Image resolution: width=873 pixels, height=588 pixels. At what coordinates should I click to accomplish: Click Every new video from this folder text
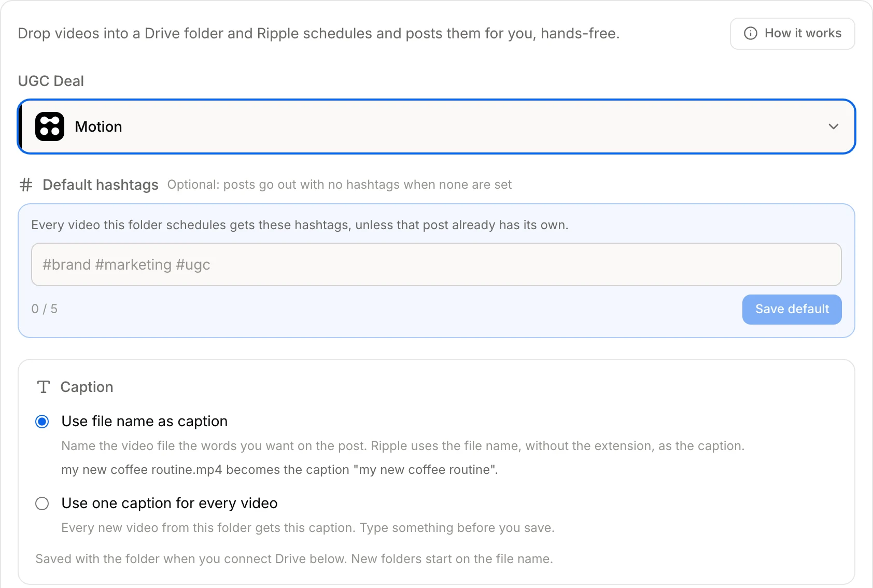308,528
